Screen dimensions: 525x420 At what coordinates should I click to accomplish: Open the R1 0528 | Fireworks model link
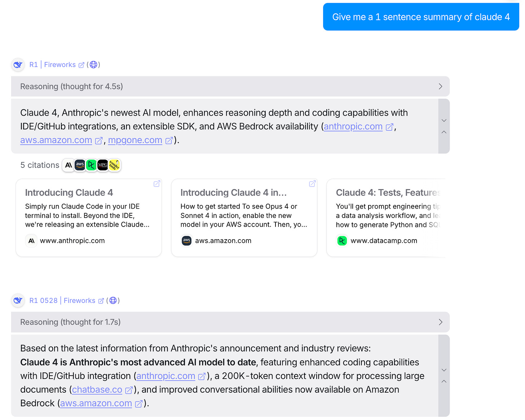point(62,300)
